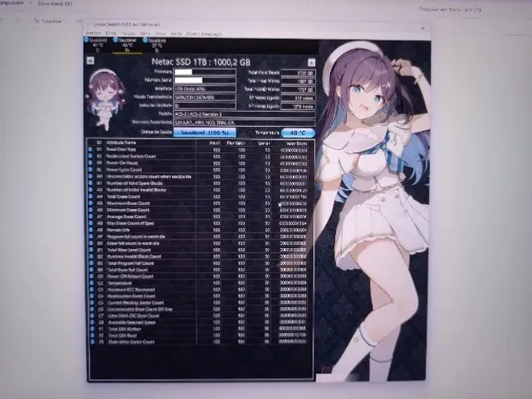Click the Saudável (100 %) health status button
532x399 pixels.
[205, 132]
